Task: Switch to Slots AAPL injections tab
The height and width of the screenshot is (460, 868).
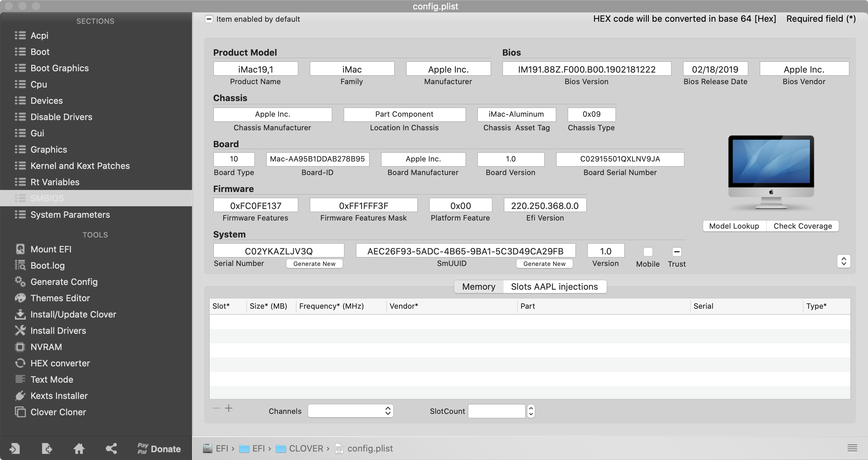Action: point(554,286)
